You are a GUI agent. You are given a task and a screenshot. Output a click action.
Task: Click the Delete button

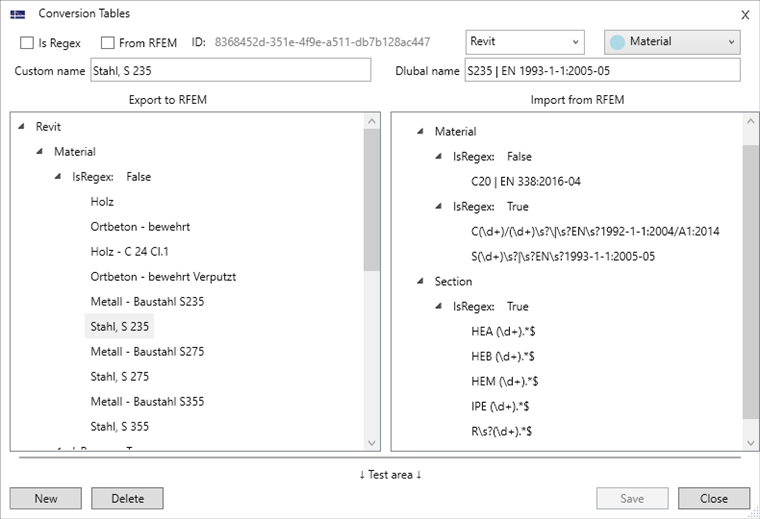point(127,498)
